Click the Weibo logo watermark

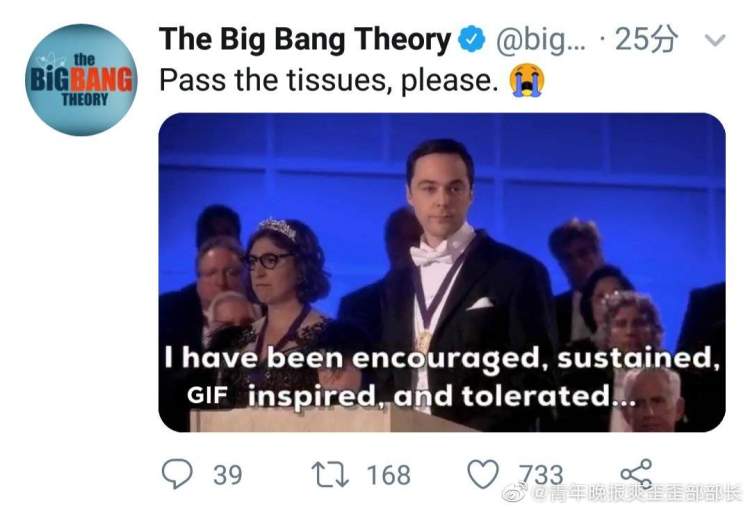coord(515,492)
